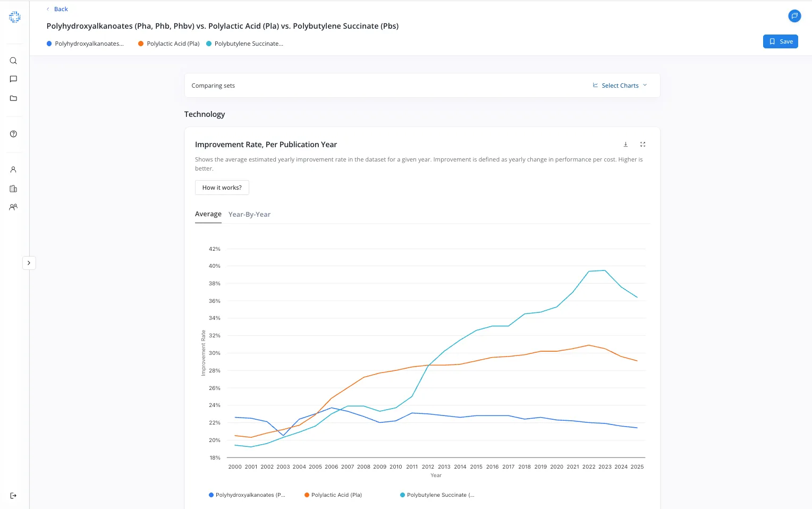This screenshot has width=812, height=509.
Task: Open the folder icon in the sidebar
Action: pyautogui.click(x=13, y=98)
